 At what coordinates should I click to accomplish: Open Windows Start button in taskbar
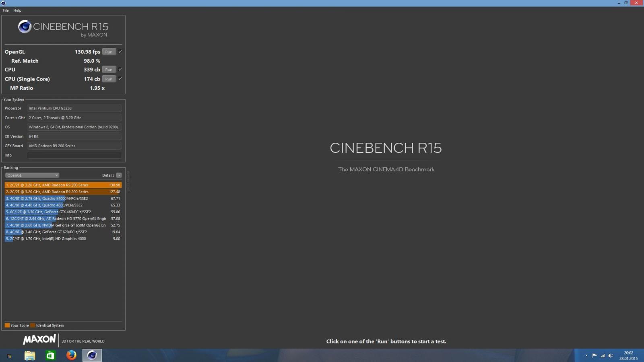point(9,356)
